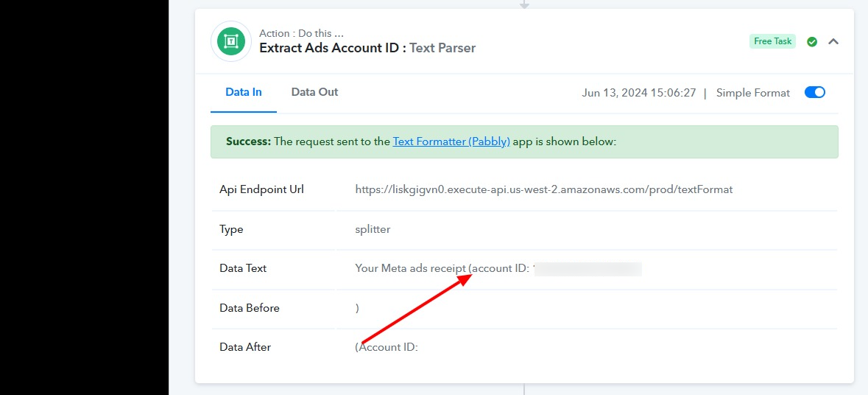This screenshot has height=395, width=868.
Task: Click the Action : Do this subtitle
Action: pos(301,34)
